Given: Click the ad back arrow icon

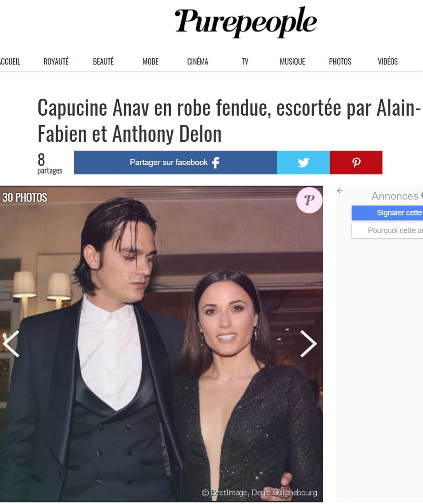Looking at the screenshot, I should 340,191.
